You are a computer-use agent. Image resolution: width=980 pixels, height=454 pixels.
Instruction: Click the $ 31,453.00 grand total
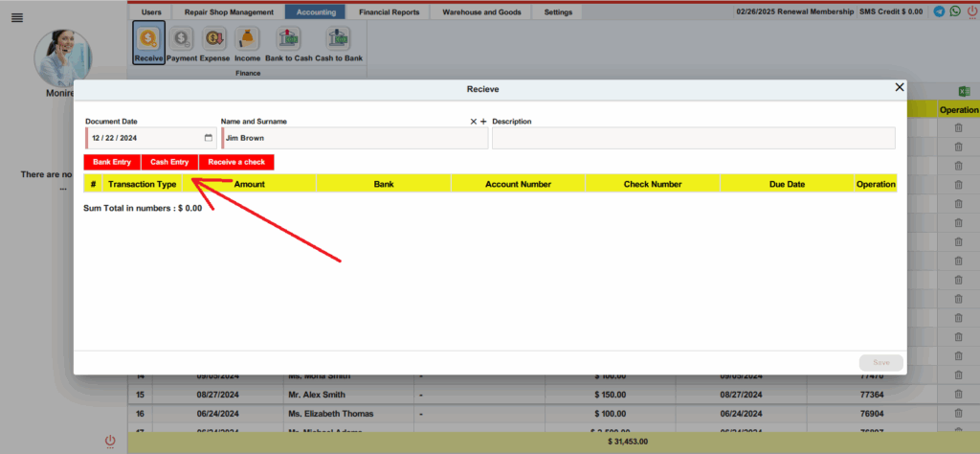[x=628, y=442]
